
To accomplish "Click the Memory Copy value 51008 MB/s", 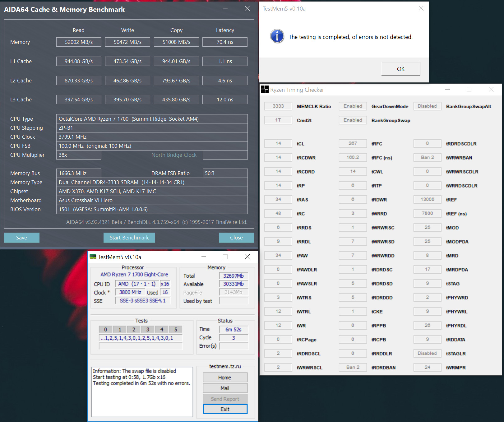I will (x=176, y=42).
